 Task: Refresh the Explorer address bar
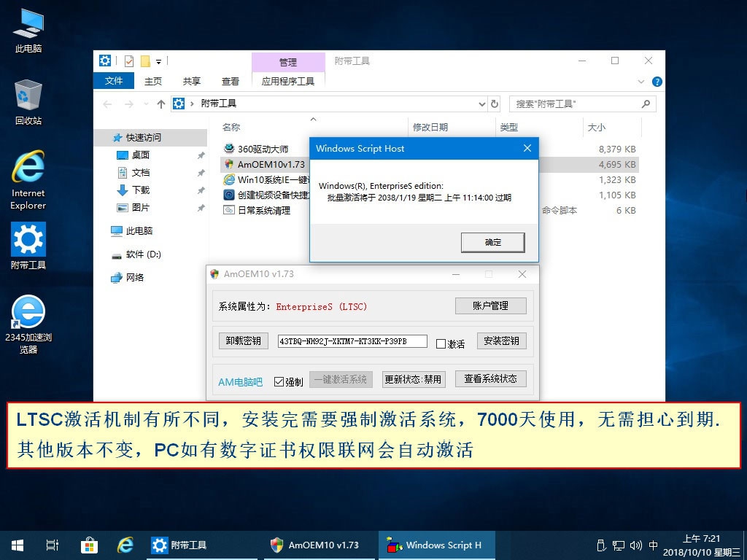495,104
